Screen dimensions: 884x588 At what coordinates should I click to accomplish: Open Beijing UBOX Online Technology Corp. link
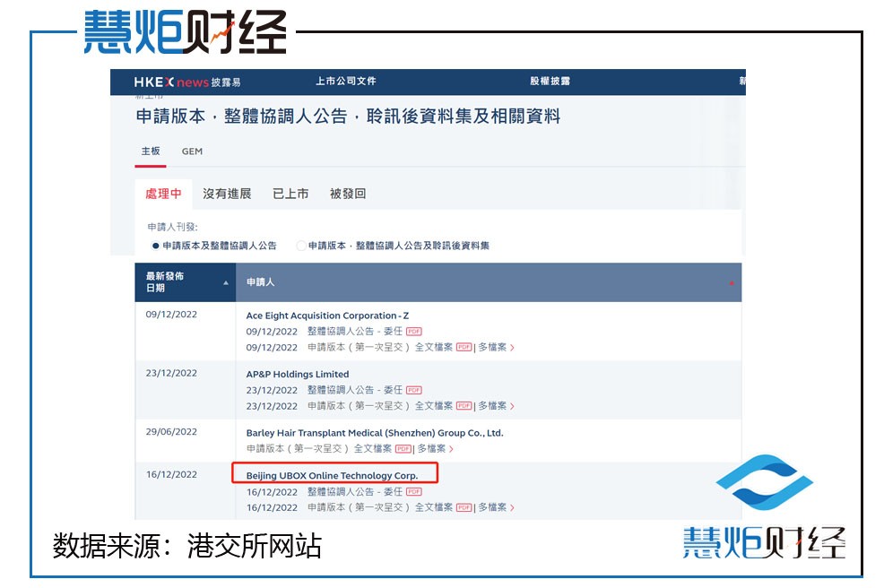tap(332, 475)
